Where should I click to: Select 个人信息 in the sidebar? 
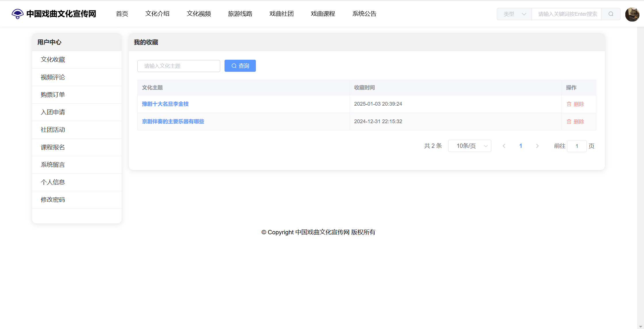[53, 182]
